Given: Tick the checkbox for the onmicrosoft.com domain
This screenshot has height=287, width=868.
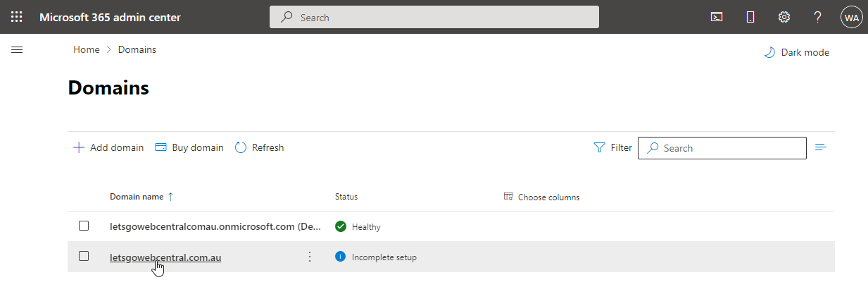Looking at the screenshot, I should [x=84, y=226].
